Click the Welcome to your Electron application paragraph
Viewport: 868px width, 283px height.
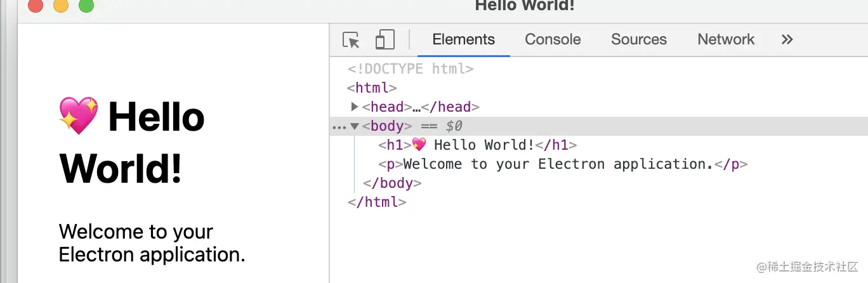[152, 243]
